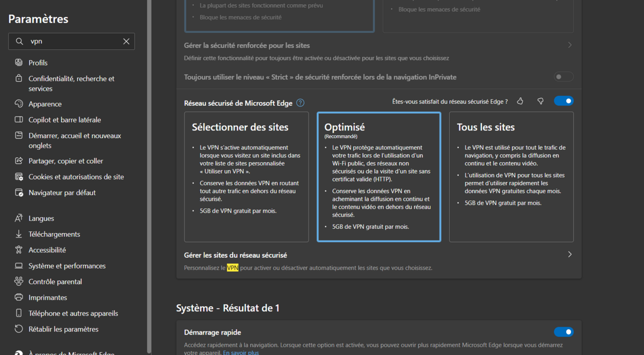Disable the Démarrage rapide toggle
644x355 pixels.
[563, 332]
